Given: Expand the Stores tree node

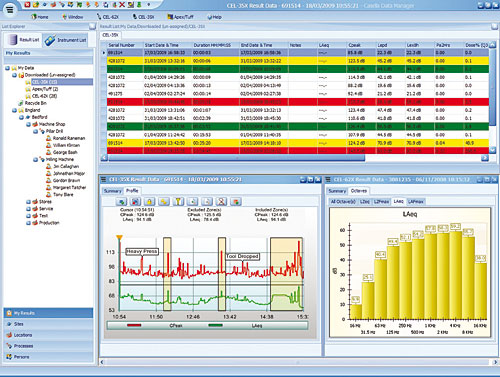Looking at the screenshot, I should (x=28, y=202).
